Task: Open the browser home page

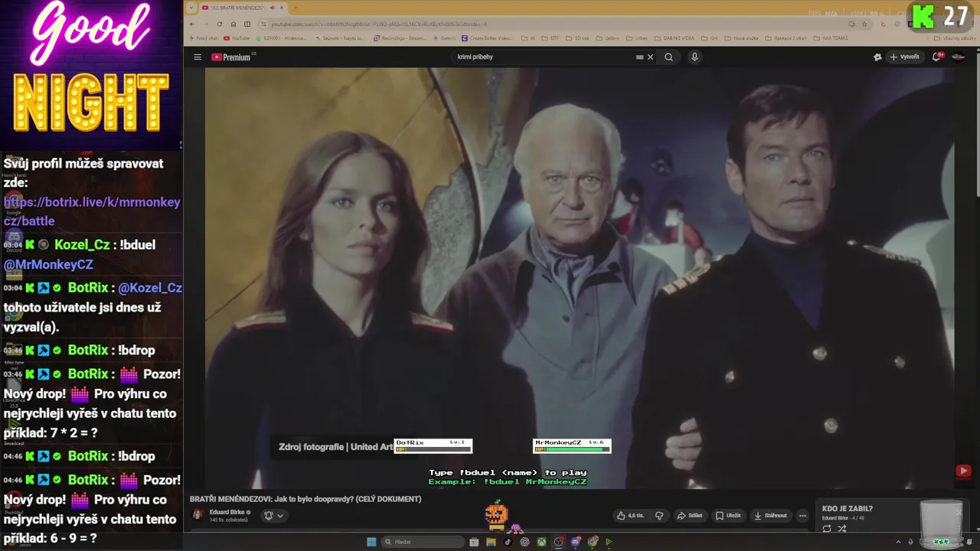Action: click(x=234, y=24)
